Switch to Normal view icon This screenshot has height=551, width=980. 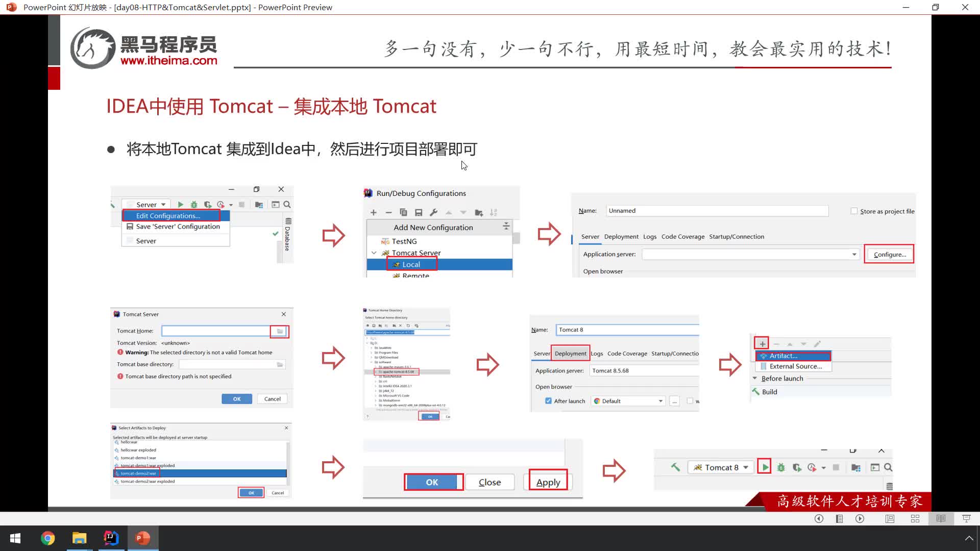(x=890, y=518)
